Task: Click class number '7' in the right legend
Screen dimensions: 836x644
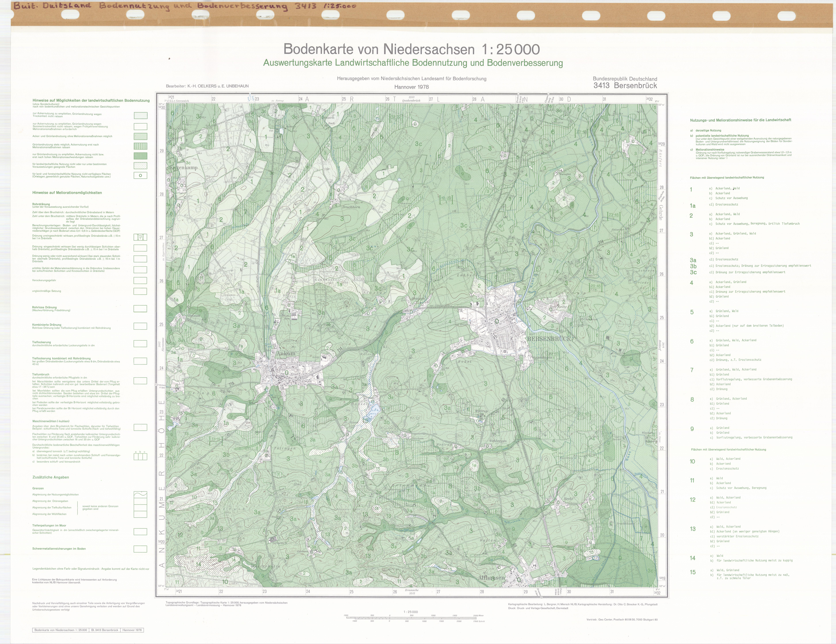Action: point(692,370)
